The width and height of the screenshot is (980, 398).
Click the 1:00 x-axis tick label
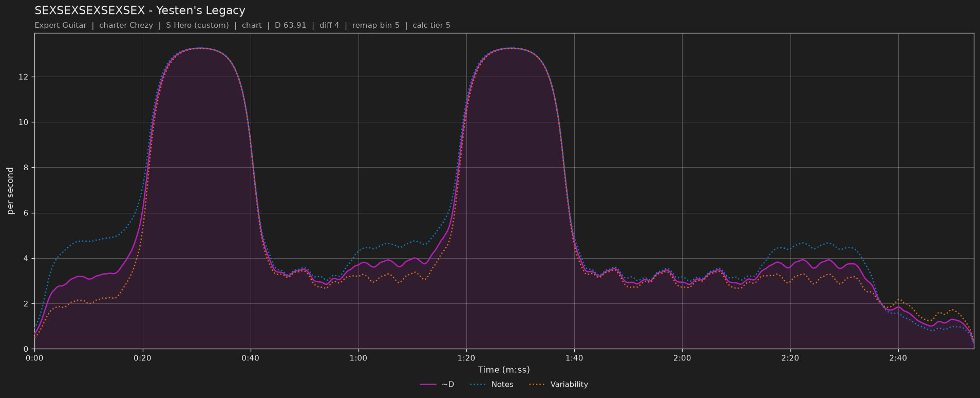(359, 358)
